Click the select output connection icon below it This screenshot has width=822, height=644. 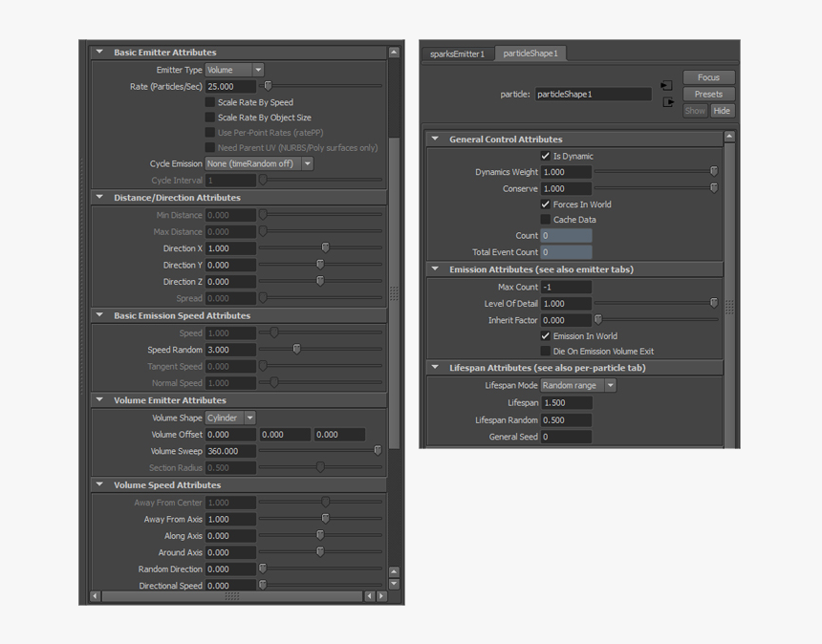(667, 99)
